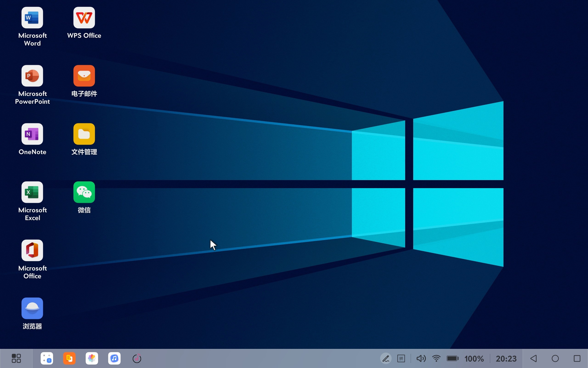Launch Microsoft Excel from the desktop
The image size is (588, 368).
tap(32, 192)
